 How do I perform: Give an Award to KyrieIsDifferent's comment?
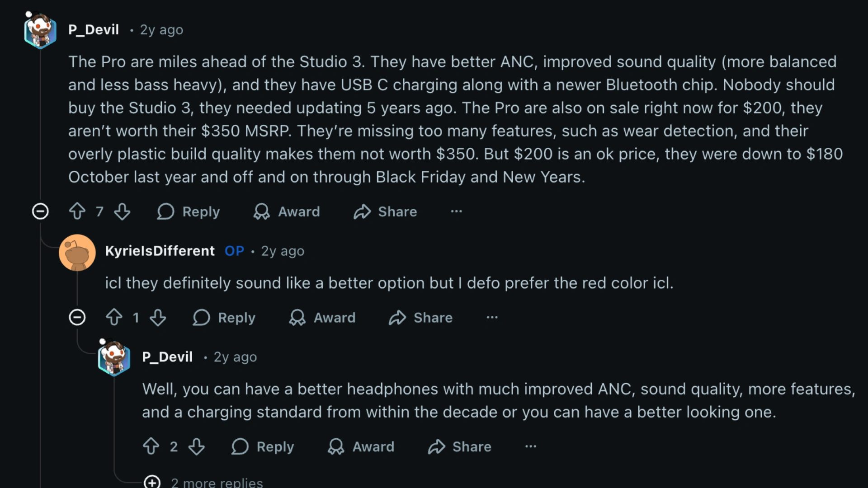point(322,318)
